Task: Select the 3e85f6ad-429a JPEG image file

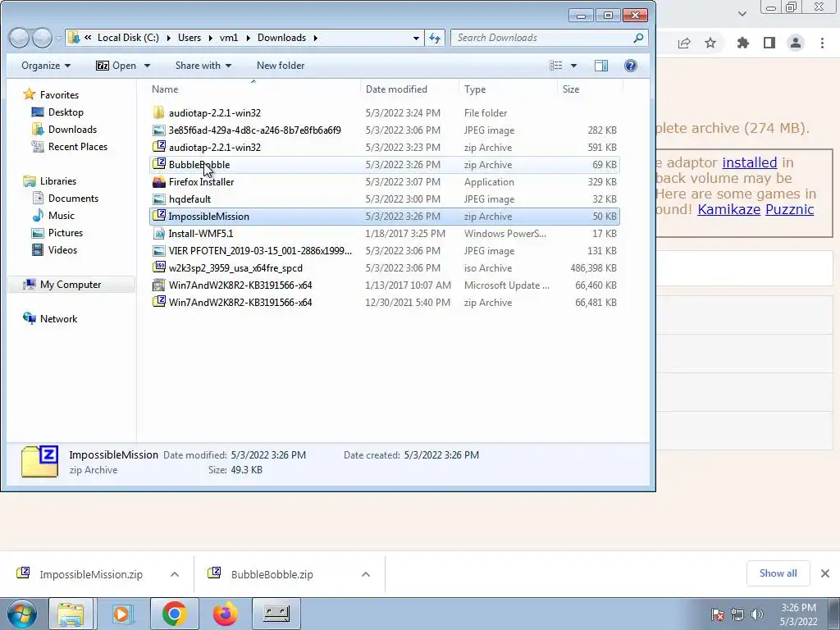Action: [384, 130]
